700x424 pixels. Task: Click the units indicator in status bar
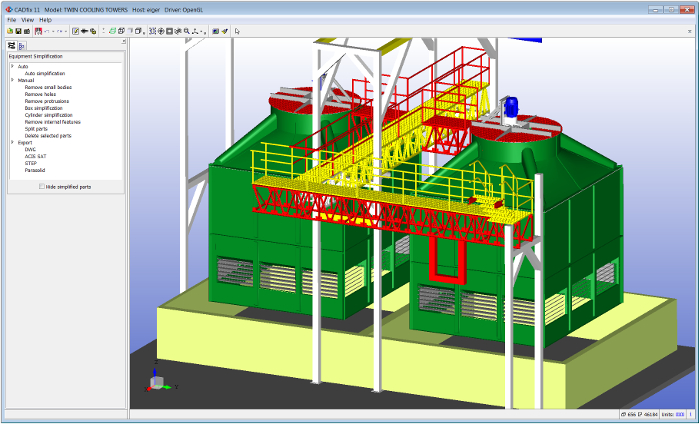(679, 414)
